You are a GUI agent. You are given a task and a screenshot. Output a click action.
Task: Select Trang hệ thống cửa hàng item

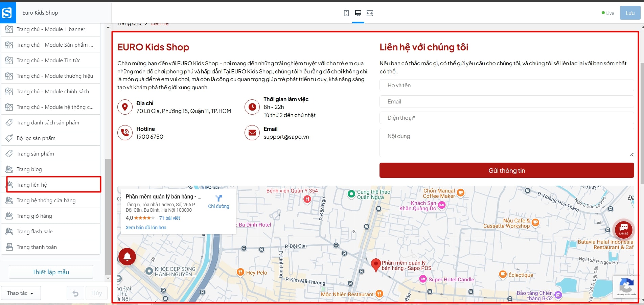tap(51, 200)
